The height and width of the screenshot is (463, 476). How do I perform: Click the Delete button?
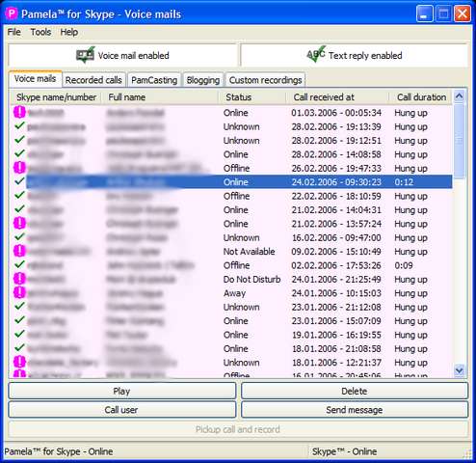point(355,392)
